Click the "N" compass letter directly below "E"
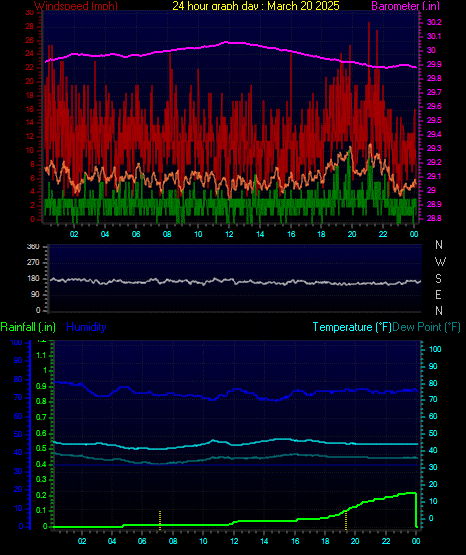 [439, 311]
